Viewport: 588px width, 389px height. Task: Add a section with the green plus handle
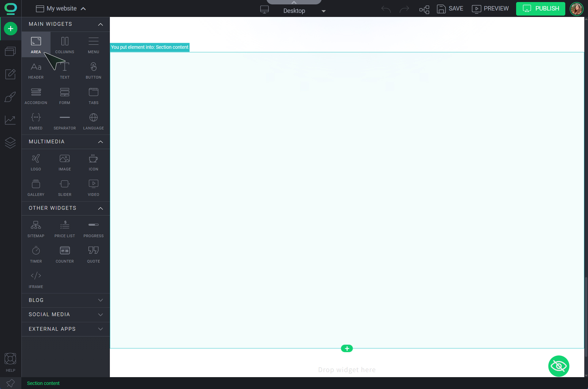pyautogui.click(x=347, y=348)
